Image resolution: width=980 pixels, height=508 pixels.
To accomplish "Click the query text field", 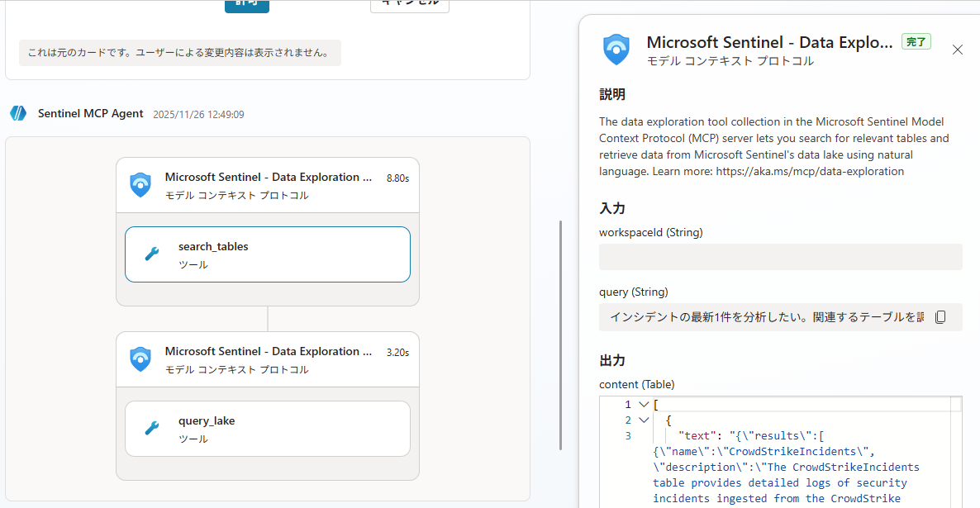I will (x=764, y=317).
